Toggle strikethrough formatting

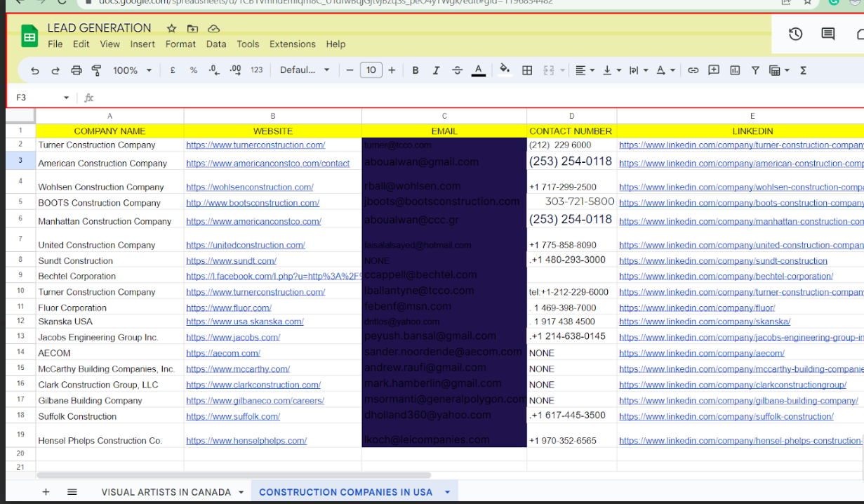tap(457, 70)
